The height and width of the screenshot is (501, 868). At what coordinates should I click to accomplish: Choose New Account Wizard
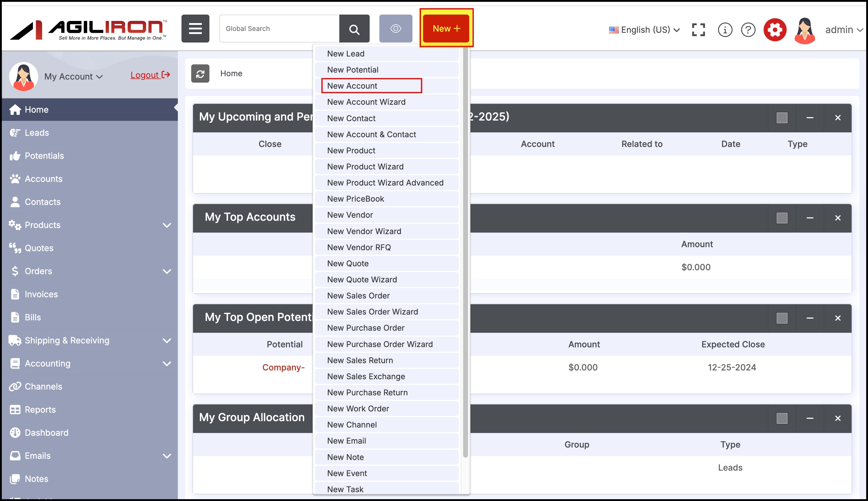pos(387,102)
